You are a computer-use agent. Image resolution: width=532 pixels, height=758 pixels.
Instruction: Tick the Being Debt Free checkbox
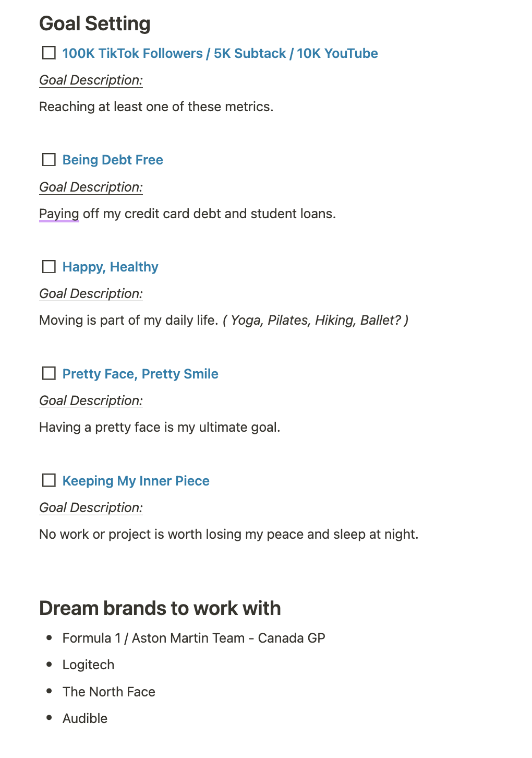[x=49, y=160]
